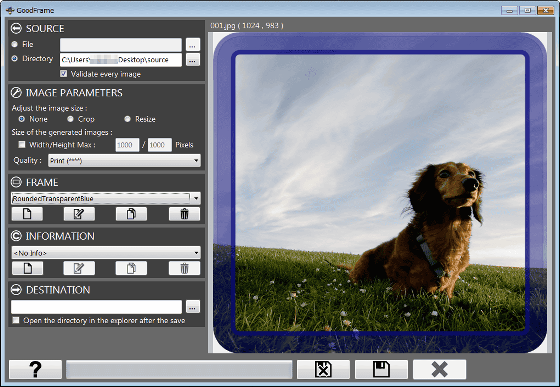Viewport: 560px width, 387px height.
Task: Create a new information entry
Action: [27, 268]
